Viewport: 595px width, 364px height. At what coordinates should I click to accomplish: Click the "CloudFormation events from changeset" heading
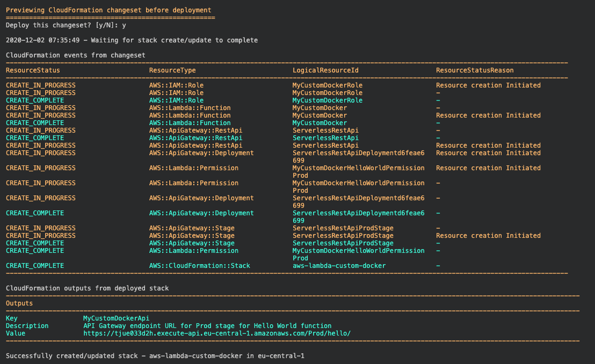(76, 55)
